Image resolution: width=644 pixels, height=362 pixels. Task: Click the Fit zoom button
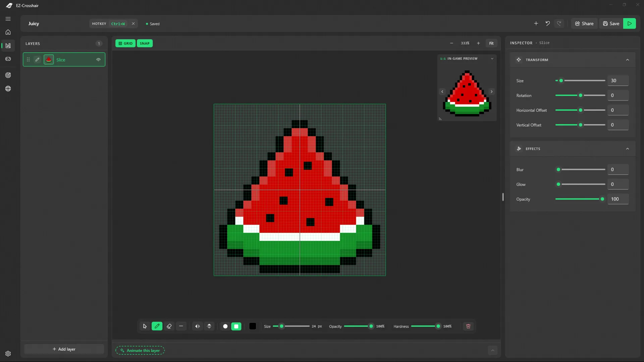pos(491,43)
